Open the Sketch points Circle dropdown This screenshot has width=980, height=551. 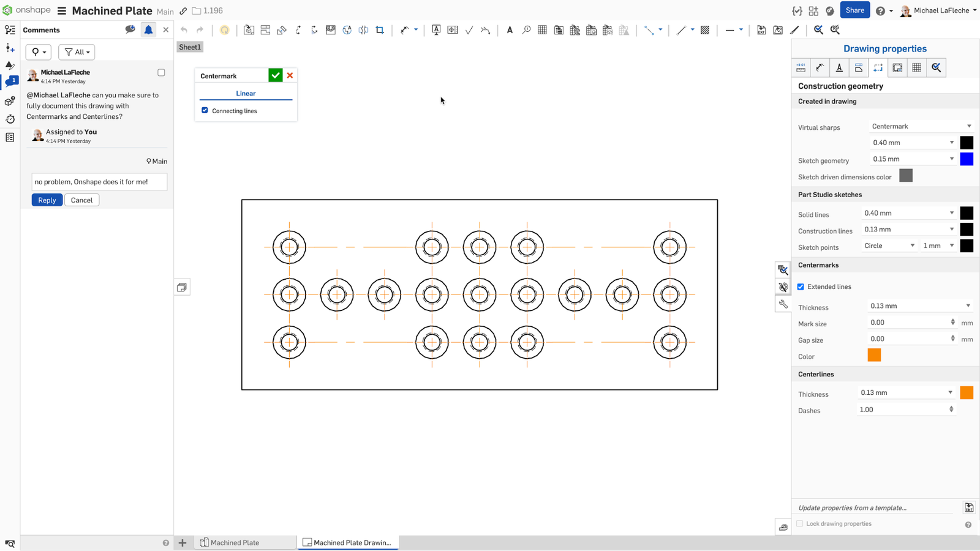point(889,246)
